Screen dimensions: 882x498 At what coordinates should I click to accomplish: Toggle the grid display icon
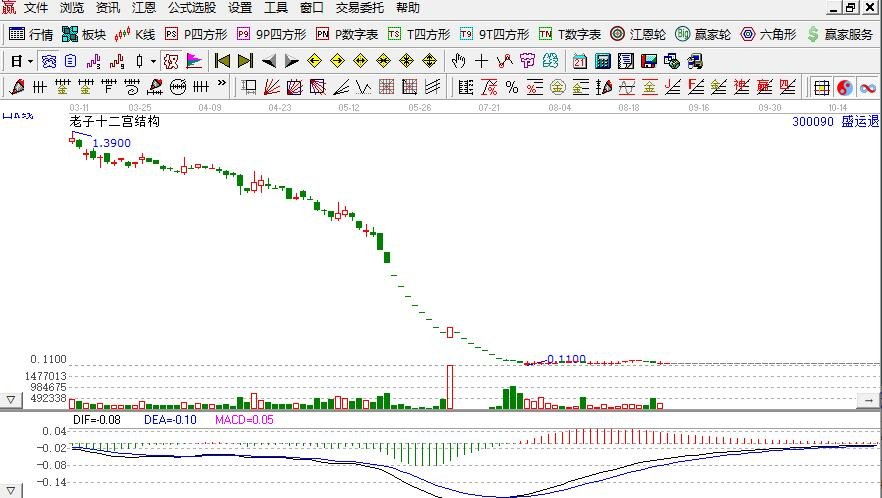[821, 87]
